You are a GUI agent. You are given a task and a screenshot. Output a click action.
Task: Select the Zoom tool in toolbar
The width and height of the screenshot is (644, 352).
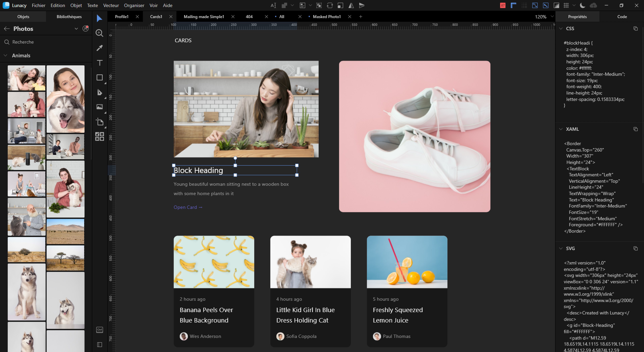pyautogui.click(x=99, y=33)
